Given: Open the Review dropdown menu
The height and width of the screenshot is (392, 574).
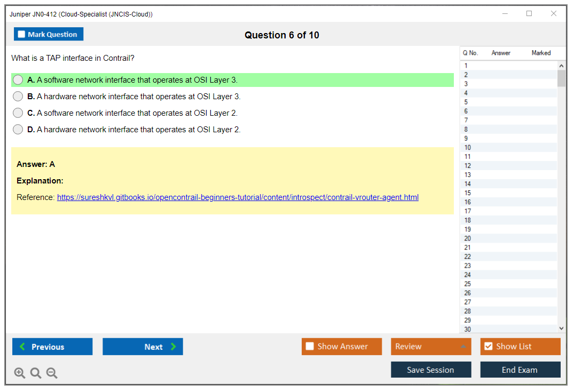Looking at the screenshot, I should coord(431,347).
